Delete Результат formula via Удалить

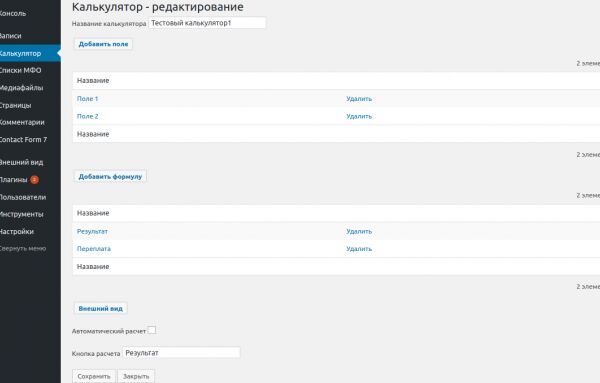point(359,231)
